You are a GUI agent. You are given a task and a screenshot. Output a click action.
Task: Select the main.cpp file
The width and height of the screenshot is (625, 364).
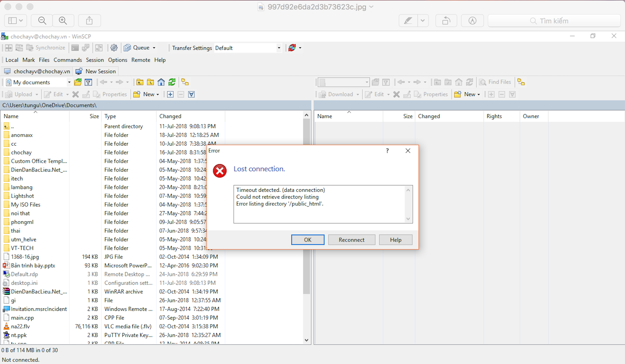22,318
